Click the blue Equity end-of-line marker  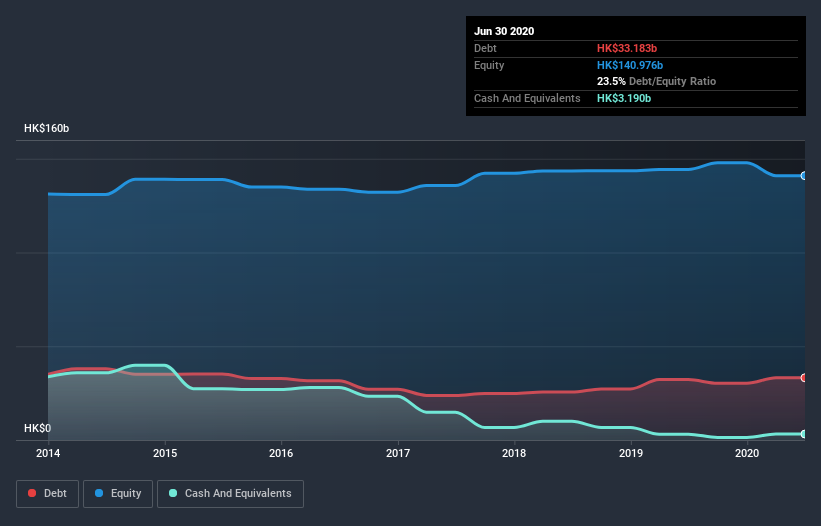(804, 176)
